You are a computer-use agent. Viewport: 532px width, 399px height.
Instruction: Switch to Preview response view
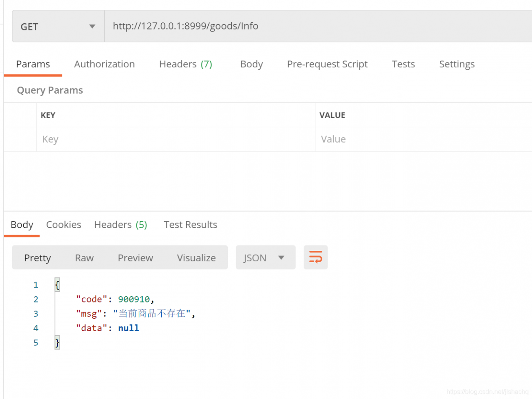pos(135,258)
